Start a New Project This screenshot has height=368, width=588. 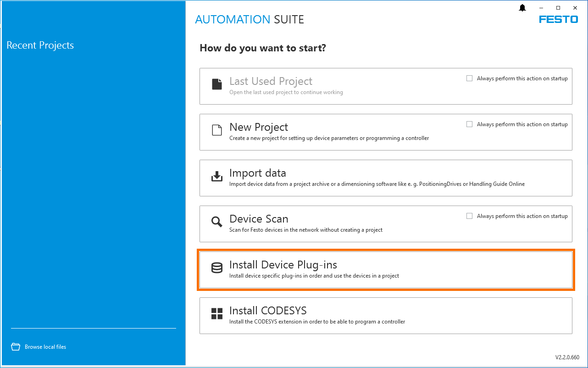pos(386,132)
